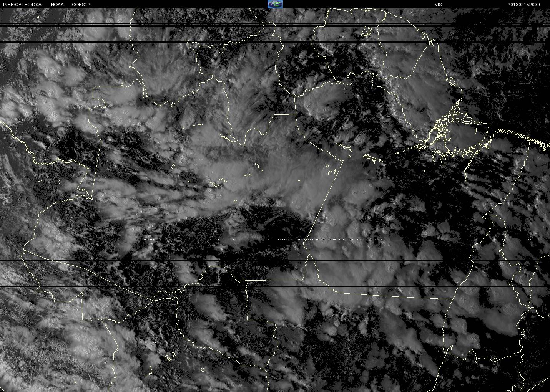The height and width of the screenshot is (392, 550).
Task: Select the GOES12 satellite label
Action: [81, 5]
